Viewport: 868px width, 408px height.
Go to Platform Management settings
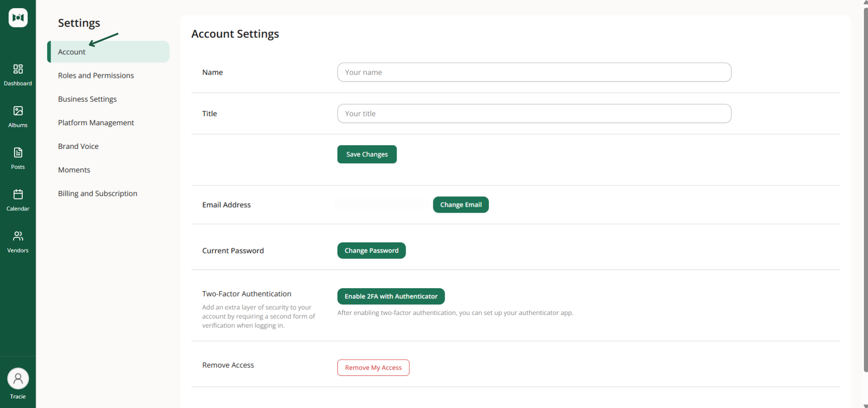tap(96, 123)
